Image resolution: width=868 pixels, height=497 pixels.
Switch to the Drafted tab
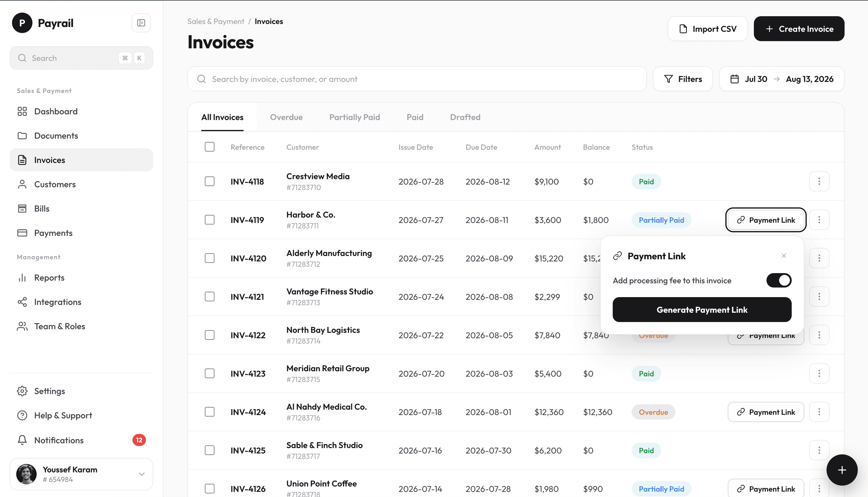pos(465,117)
